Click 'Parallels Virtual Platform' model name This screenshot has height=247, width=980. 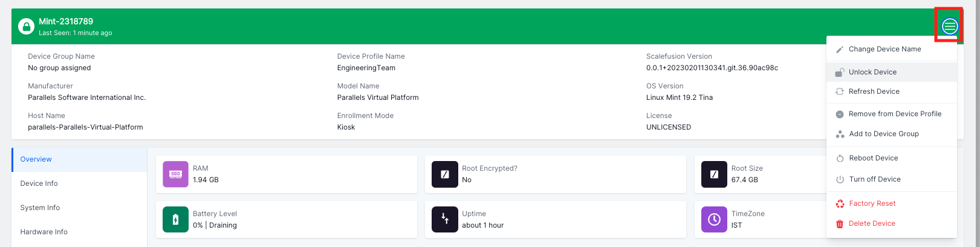378,97
